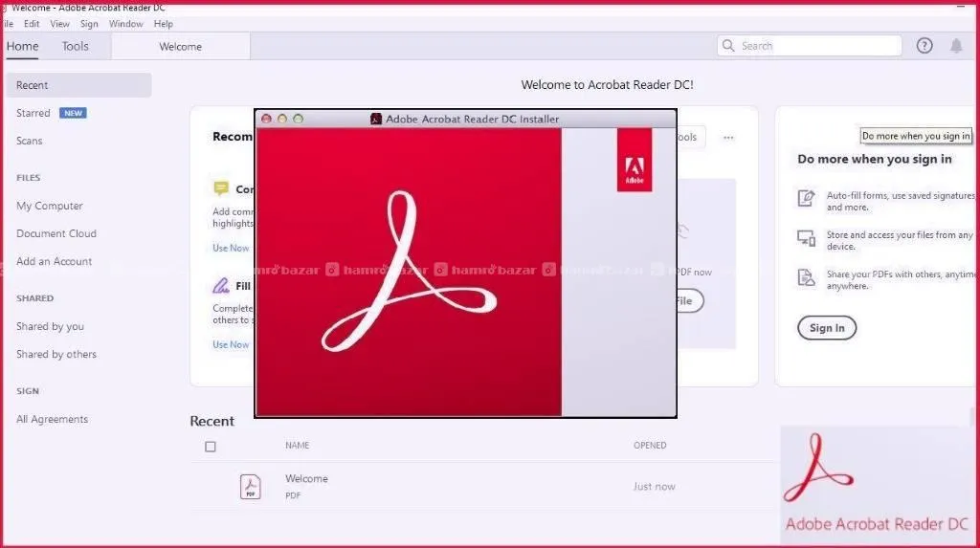Click the Store and access files icon

(x=806, y=237)
